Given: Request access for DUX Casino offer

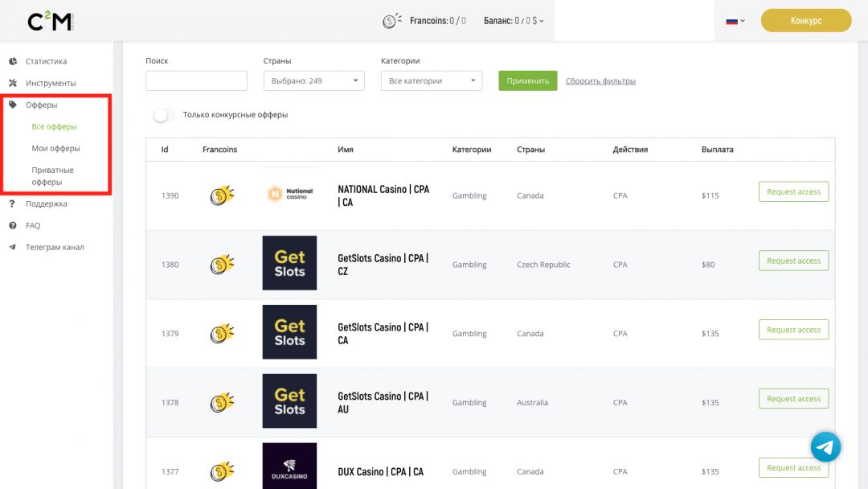Looking at the screenshot, I should point(793,467).
